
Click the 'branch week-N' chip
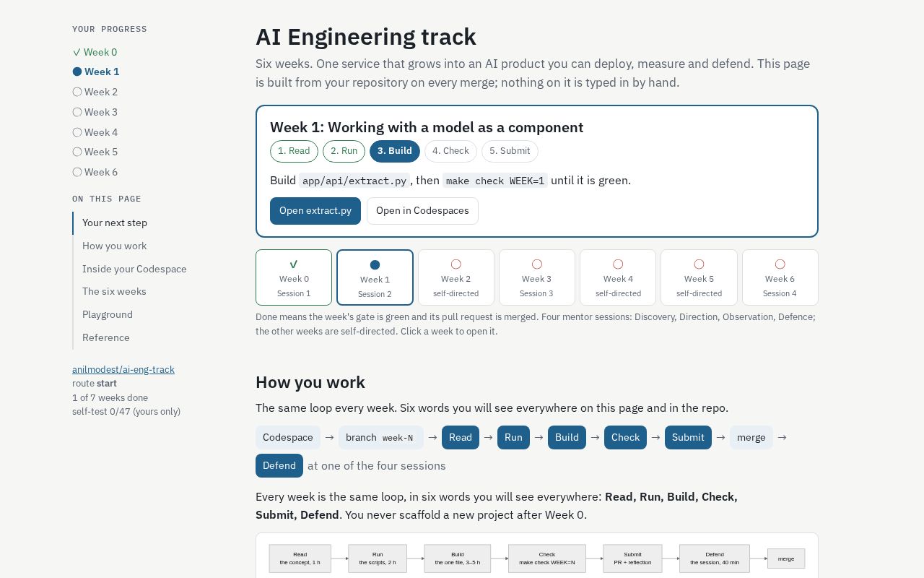380,437
